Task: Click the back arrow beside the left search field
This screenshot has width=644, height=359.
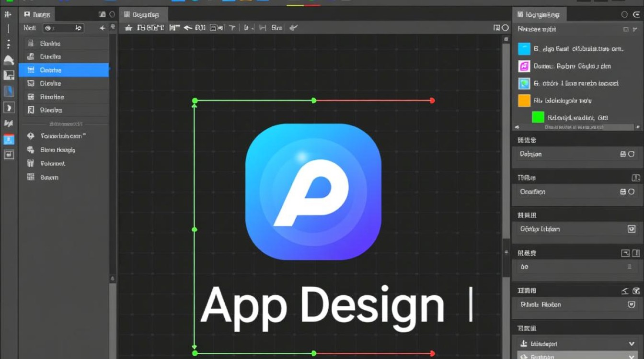Action: 102,28
